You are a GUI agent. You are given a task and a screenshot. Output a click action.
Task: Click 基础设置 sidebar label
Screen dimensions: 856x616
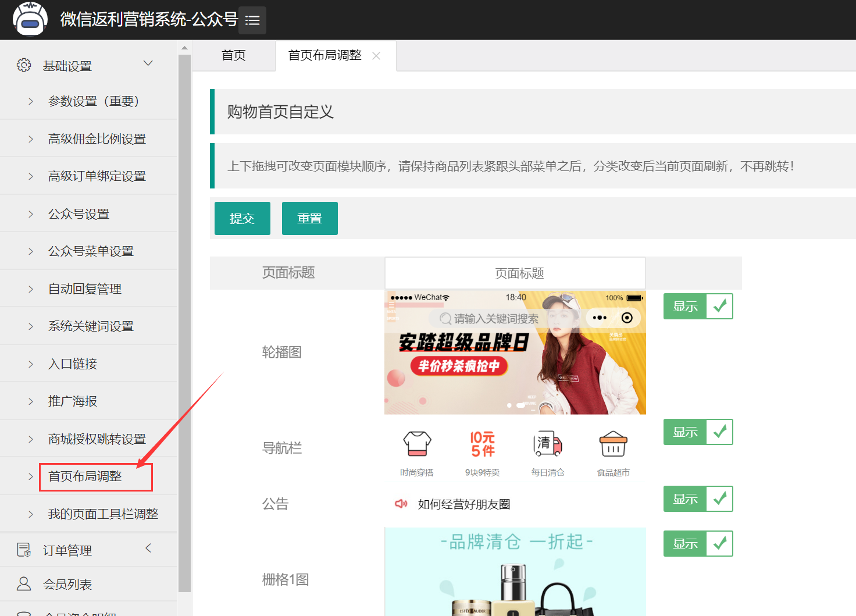(67, 66)
